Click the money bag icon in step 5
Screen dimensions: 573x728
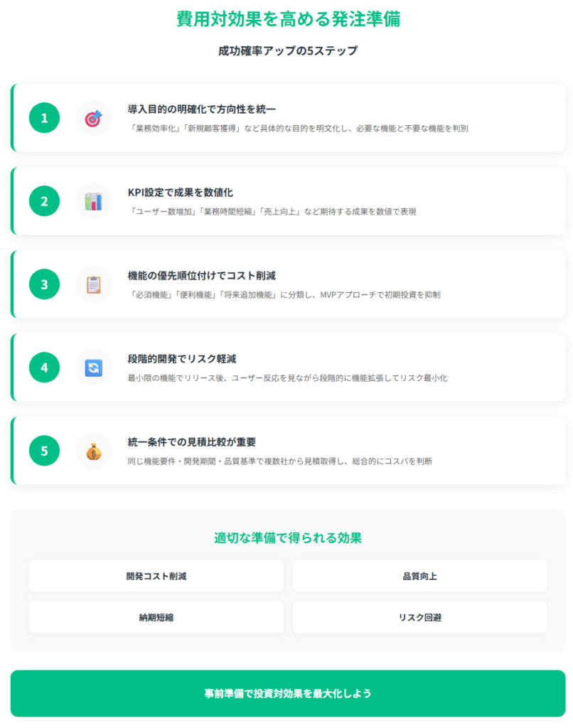coord(94,451)
